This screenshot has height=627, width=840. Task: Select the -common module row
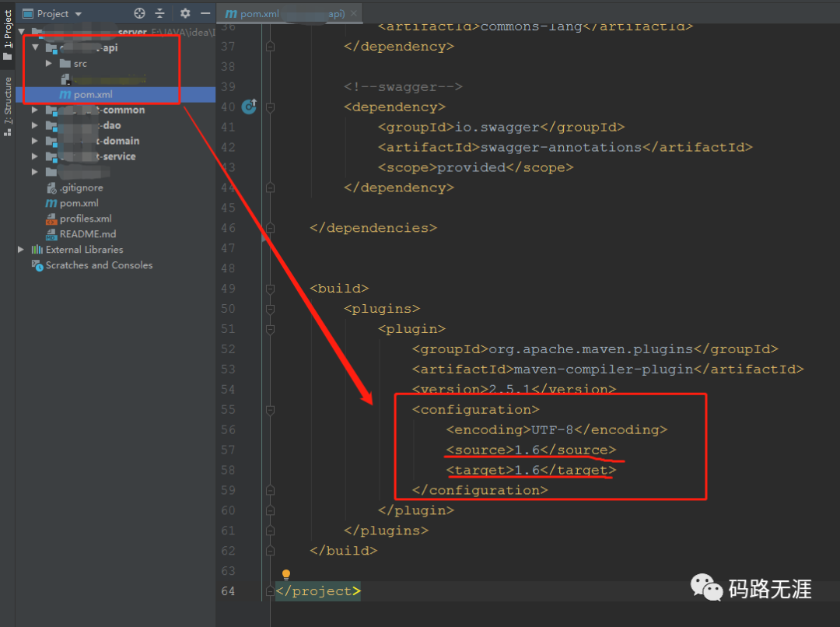pos(116,110)
